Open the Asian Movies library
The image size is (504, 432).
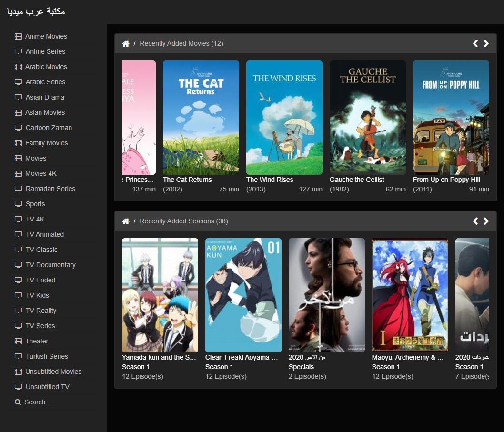[x=45, y=112]
